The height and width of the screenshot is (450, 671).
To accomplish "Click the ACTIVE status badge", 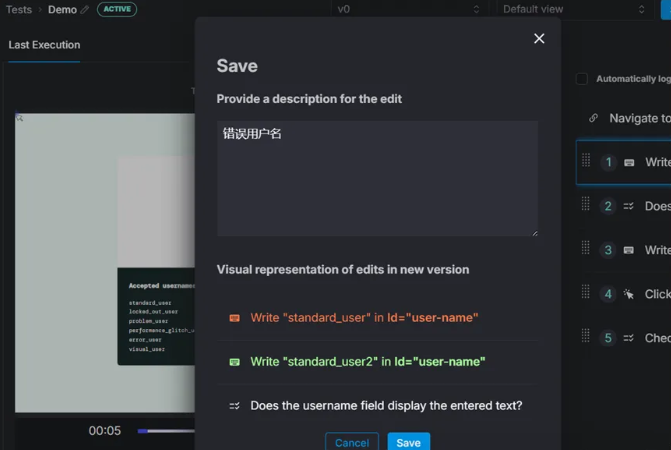I will 117,9.
